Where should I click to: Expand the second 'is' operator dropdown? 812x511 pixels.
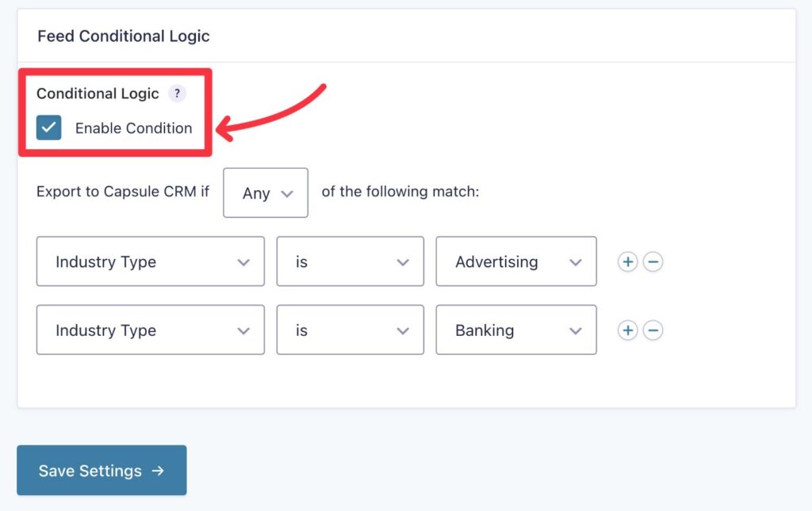[350, 330]
